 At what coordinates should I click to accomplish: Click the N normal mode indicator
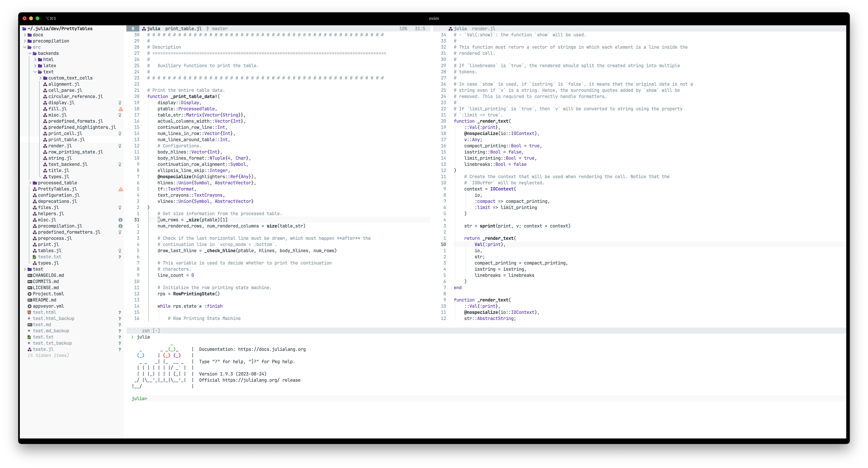[133, 29]
